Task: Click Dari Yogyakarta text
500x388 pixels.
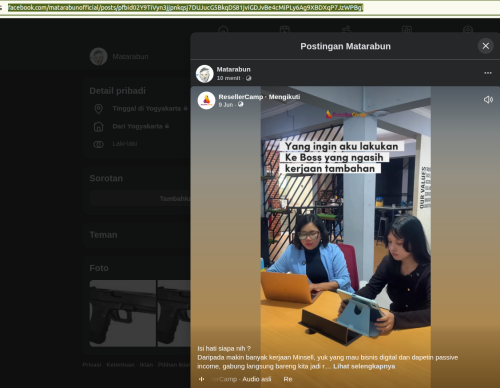Action: click(x=137, y=126)
